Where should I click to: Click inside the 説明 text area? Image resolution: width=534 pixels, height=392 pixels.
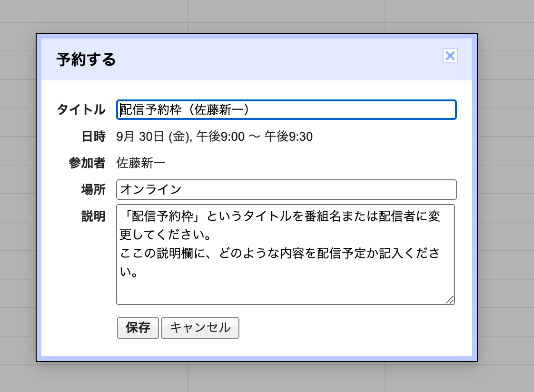click(x=286, y=254)
